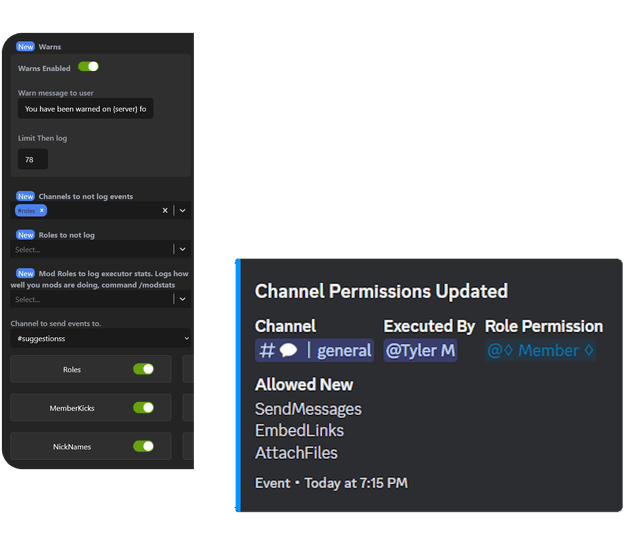Click the @Tyler M user mention
Viewport: 640px width, 543px height.
(x=420, y=350)
